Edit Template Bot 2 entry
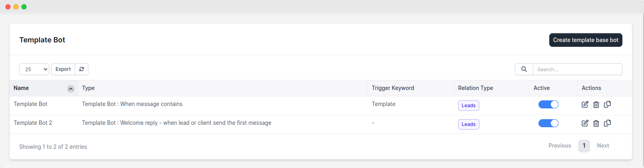 [585, 123]
